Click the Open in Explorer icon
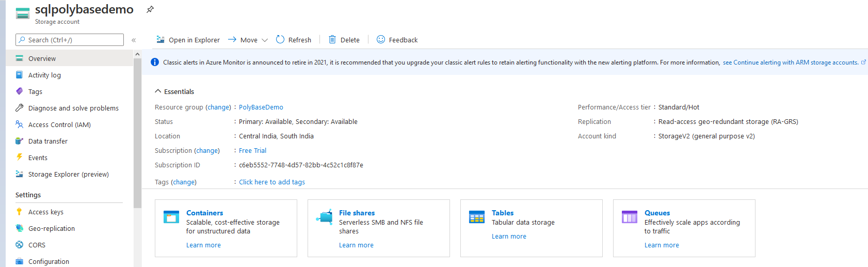The image size is (868, 267). pyautogui.click(x=160, y=40)
